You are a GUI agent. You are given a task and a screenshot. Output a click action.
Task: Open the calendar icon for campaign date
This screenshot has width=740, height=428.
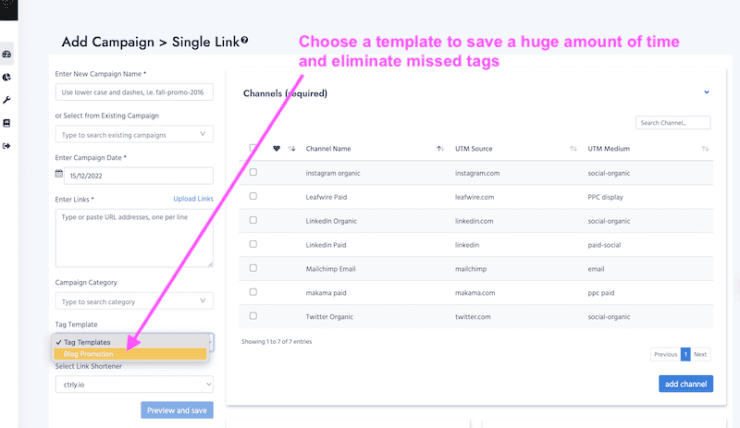tap(59, 175)
